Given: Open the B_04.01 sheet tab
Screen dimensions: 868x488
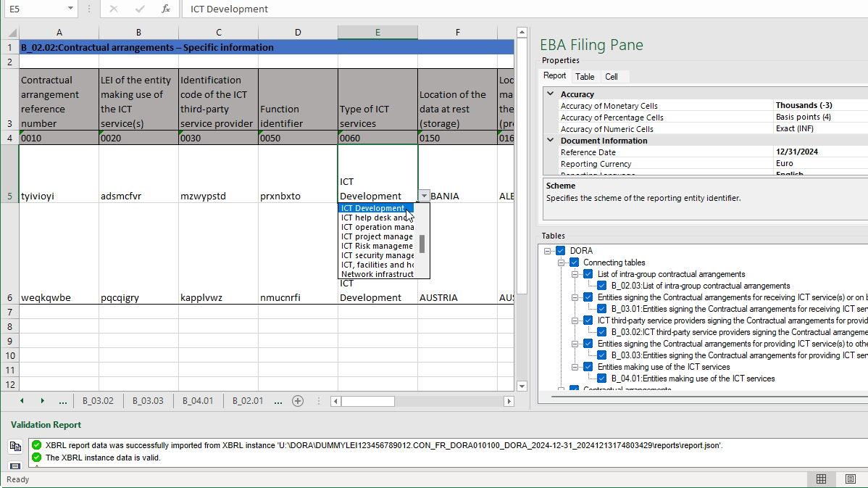Looking at the screenshot, I should tap(198, 400).
